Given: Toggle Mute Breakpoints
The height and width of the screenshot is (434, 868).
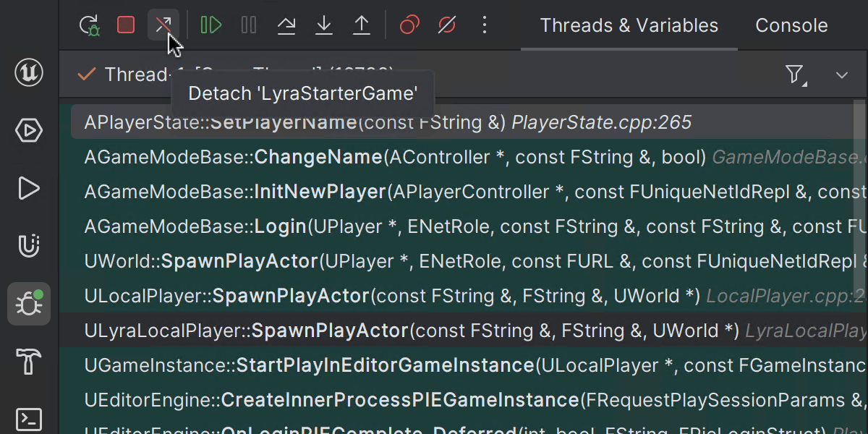Looking at the screenshot, I should pos(447,25).
